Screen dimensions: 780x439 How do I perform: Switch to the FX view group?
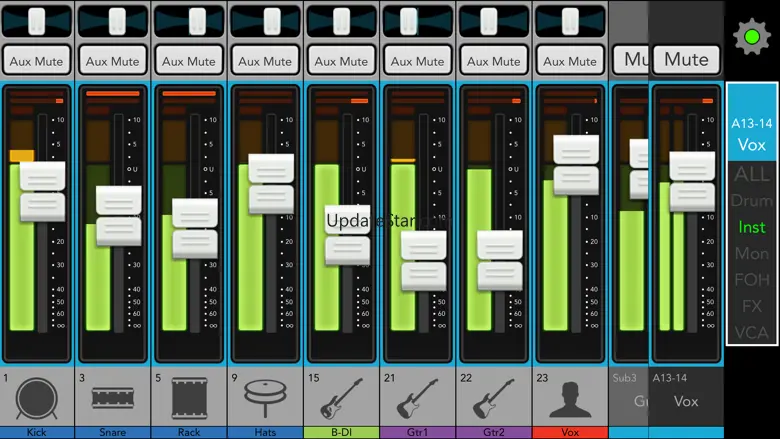click(x=752, y=306)
